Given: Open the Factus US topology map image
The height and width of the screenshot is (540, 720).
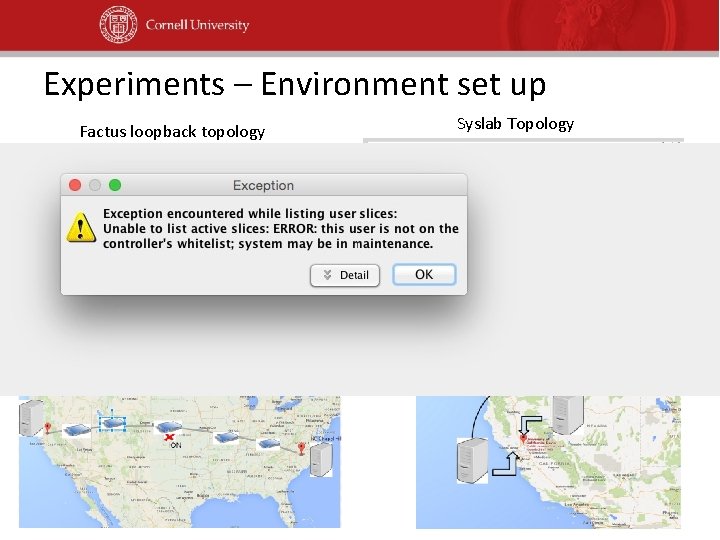Looking at the screenshot, I should 180,461.
